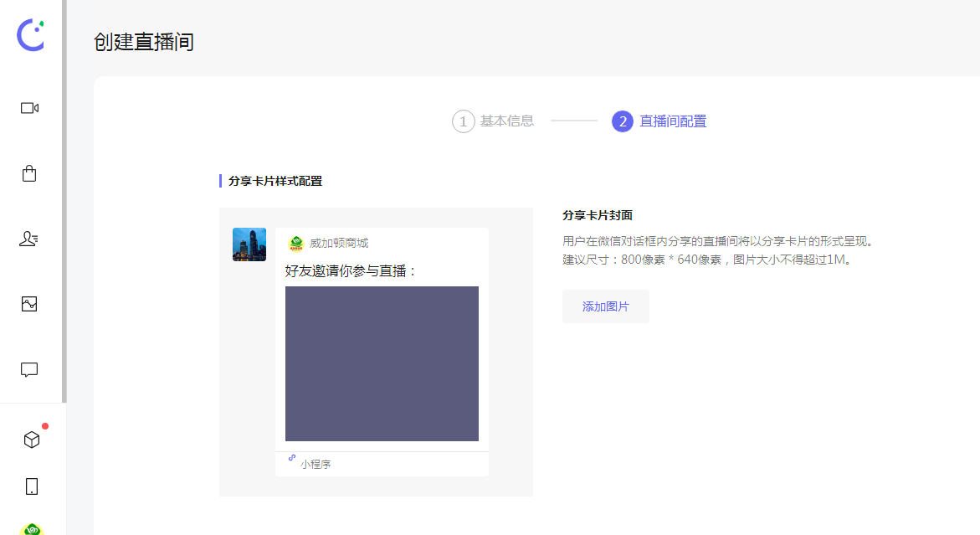Click the sidebar vertical scrollbar
Screen dimensions: 980x535
(64, 201)
